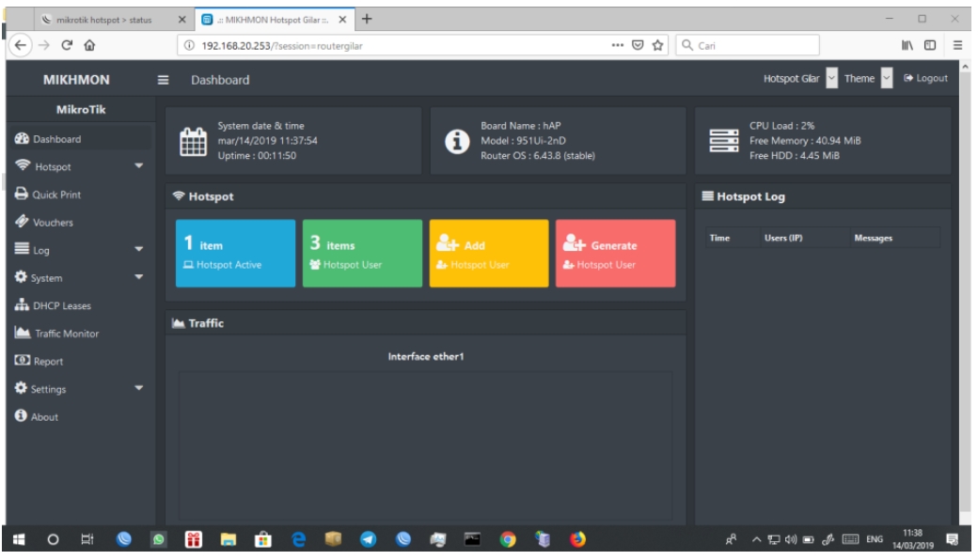Image resolution: width=978 pixels, height=560 pixels.
Task: Click the Logout link
Action: pos(925,79)
